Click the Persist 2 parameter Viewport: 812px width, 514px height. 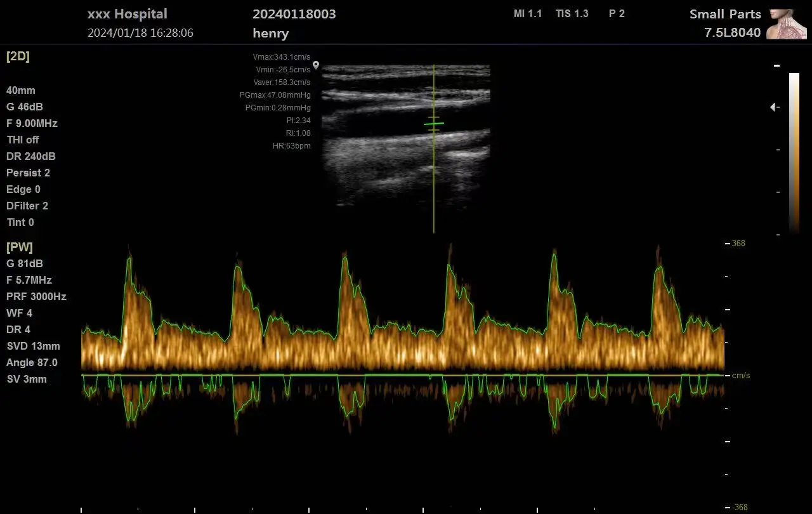pos(28,173)
